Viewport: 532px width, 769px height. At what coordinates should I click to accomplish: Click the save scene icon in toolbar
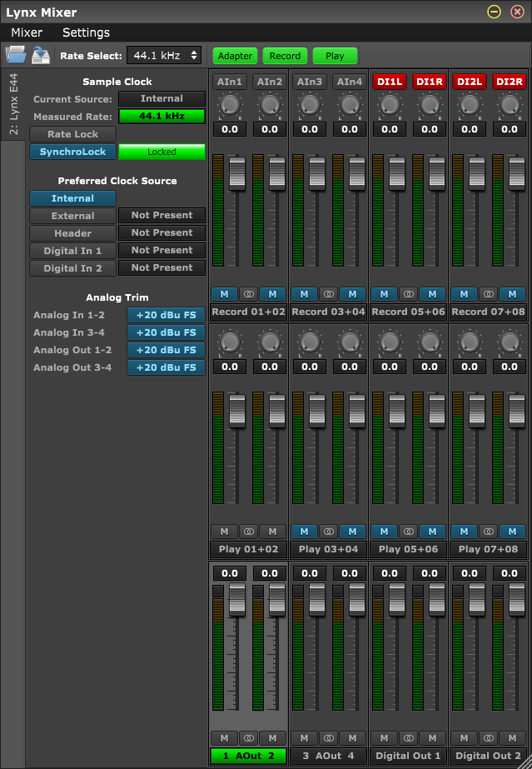[41, 55]
